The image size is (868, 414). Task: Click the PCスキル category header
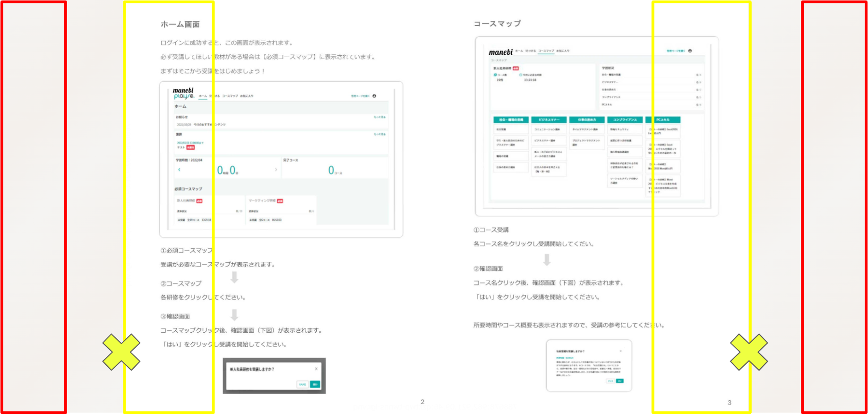(x=663, y=120)
